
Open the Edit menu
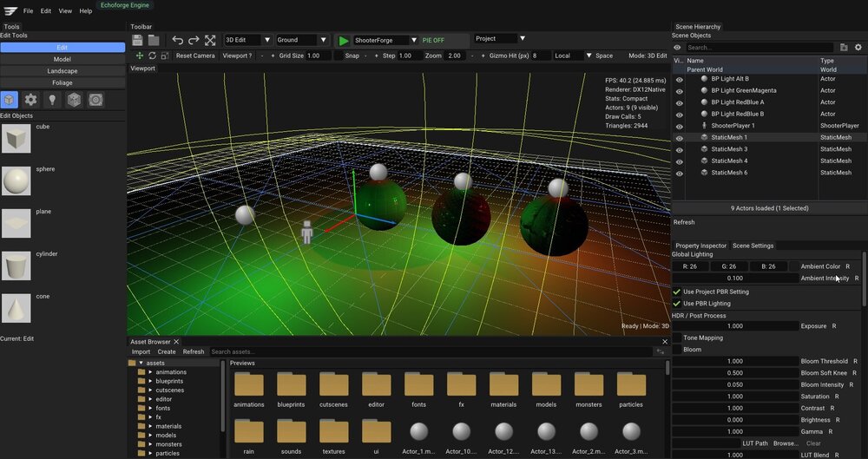[x=46, y=11]
